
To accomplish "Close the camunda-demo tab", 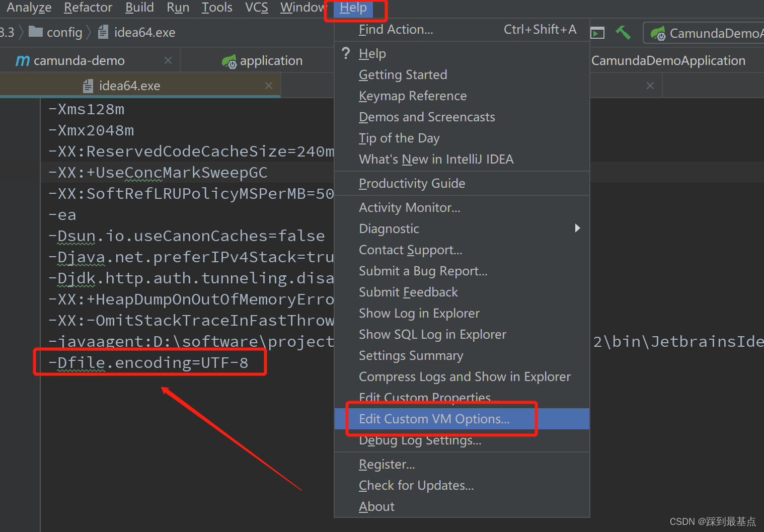I will (168, 60).
